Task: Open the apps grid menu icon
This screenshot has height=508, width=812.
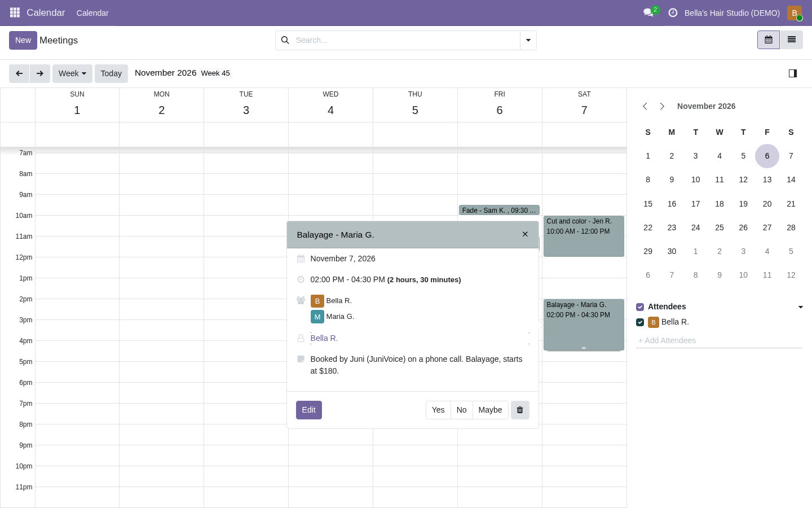Action: click(15, 12)
